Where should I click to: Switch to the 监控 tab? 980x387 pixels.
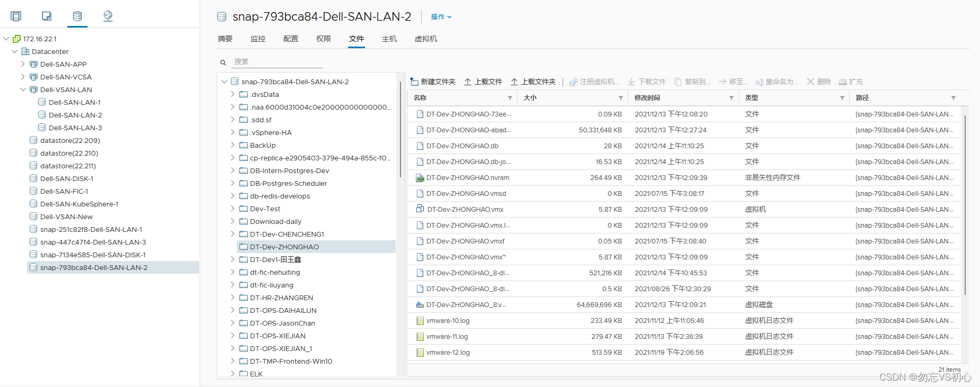[x=258, y=39]
